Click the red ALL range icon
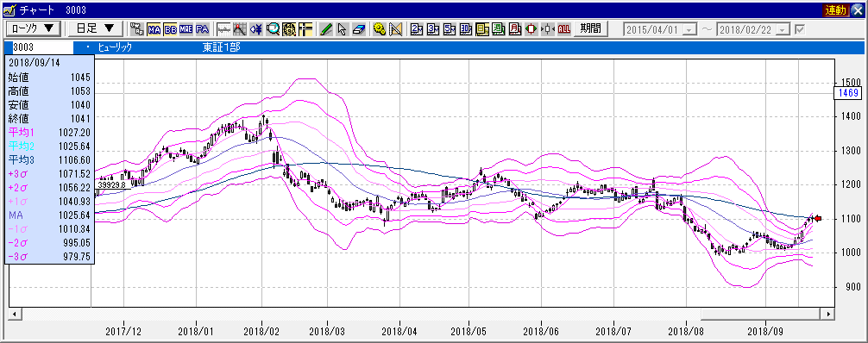The height and width of the screenshot is (343, 868). [564, 29]
